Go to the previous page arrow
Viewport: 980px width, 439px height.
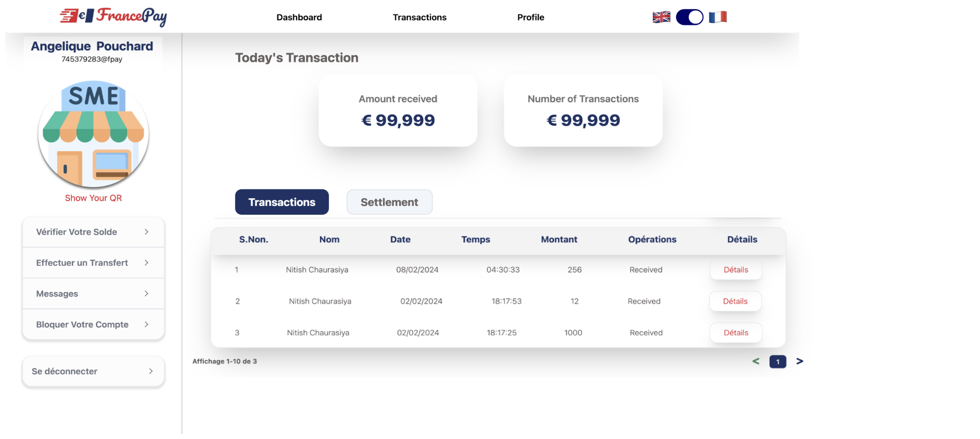click(x=755, y=361)
